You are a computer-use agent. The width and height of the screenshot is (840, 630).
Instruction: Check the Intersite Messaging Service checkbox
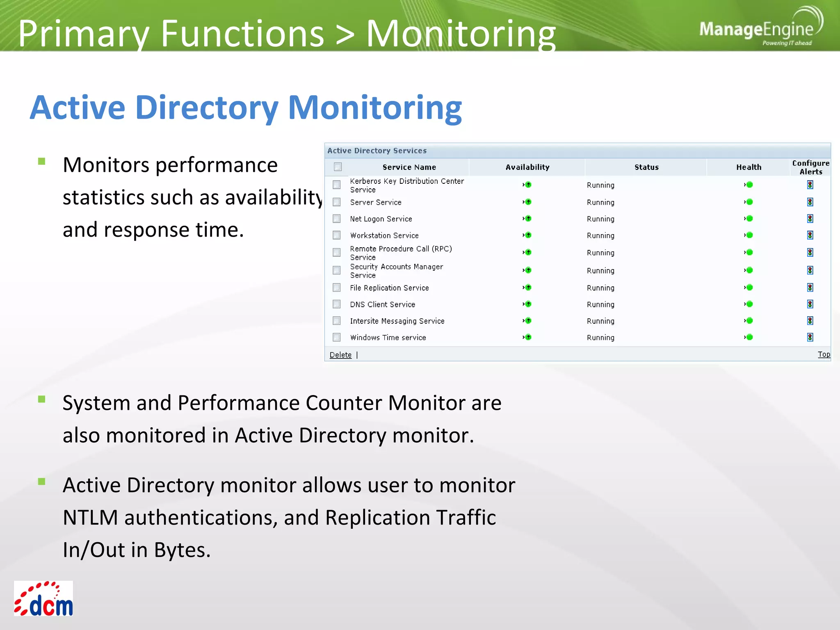point(337,321)
